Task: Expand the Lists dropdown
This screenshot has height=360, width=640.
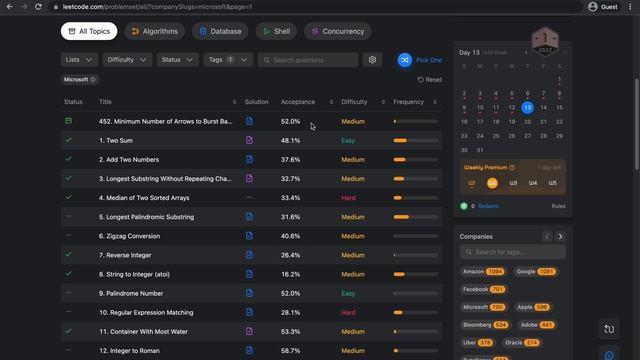Action: coord(79,60)
